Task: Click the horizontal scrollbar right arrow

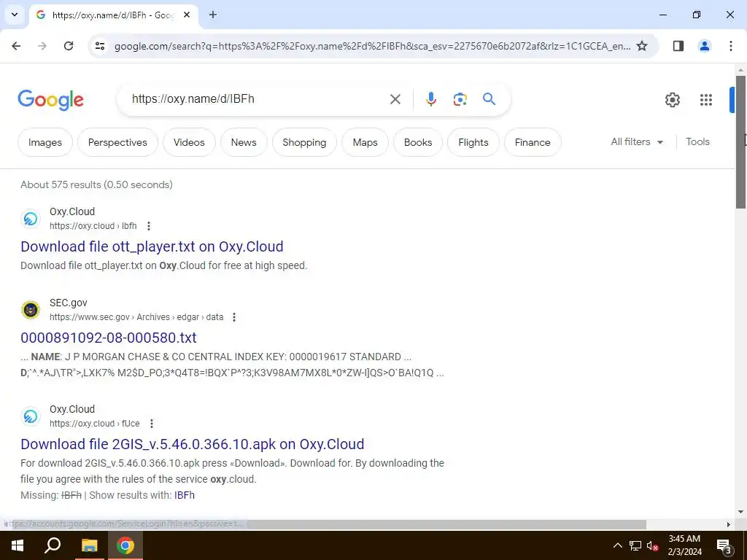Action: point(729,524)
